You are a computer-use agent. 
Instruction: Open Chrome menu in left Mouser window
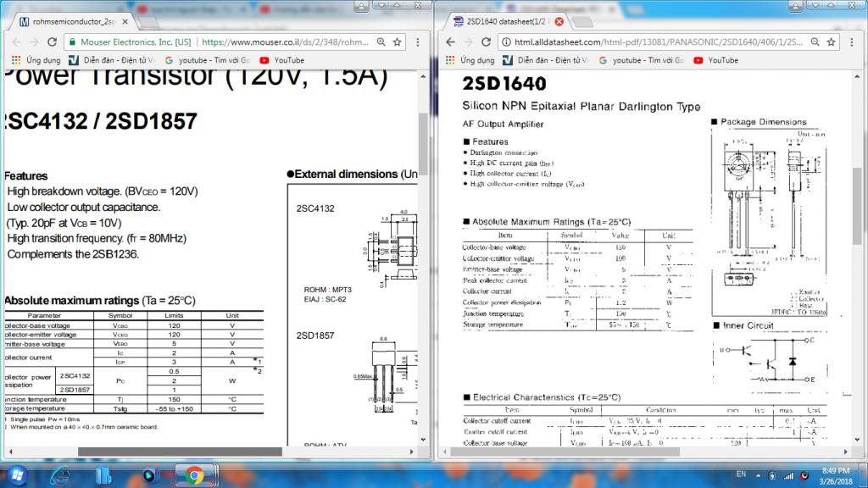tap(417, 42)
